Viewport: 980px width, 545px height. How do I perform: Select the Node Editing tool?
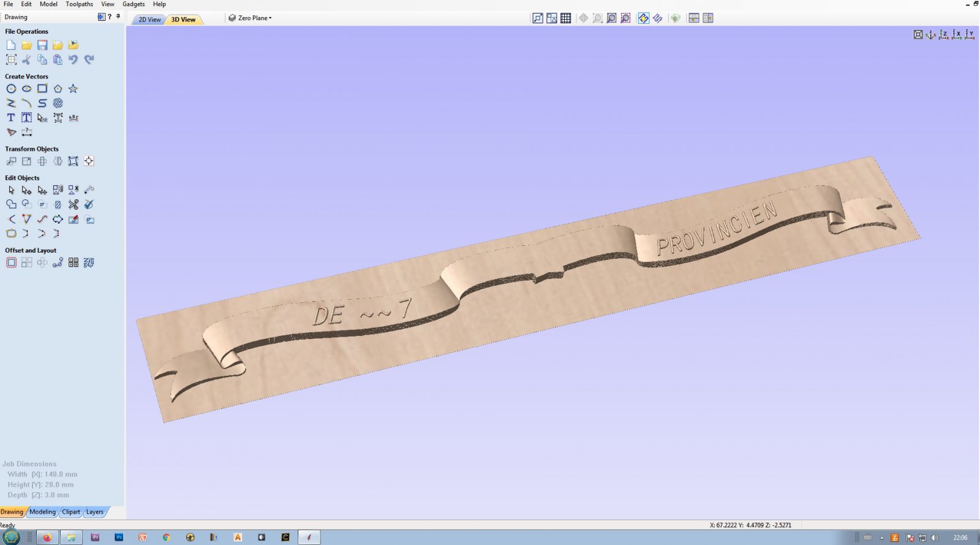(26, 190)
